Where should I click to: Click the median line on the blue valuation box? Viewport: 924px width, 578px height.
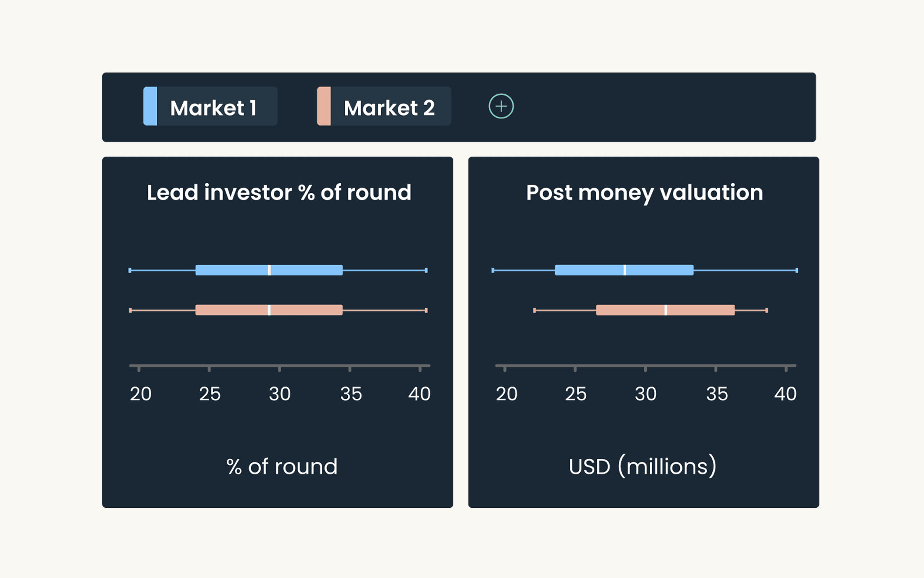click(x=626, y=270)
